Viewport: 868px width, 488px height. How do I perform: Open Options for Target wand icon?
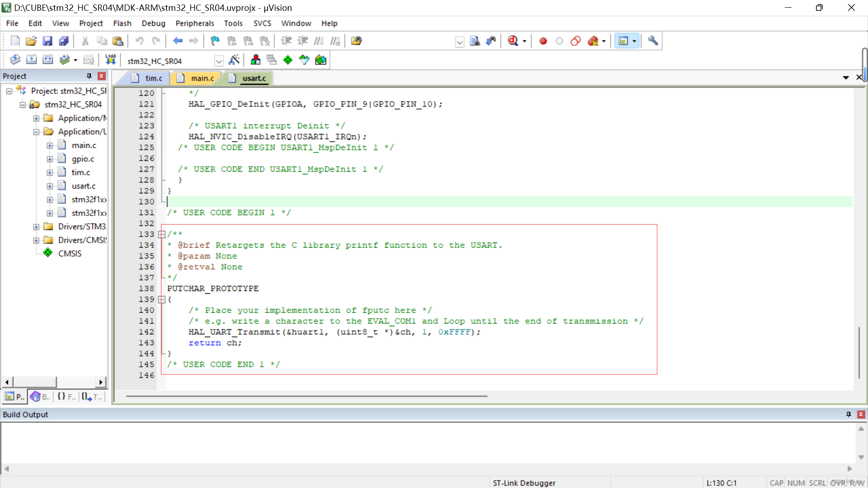click(x=234, y=60)
